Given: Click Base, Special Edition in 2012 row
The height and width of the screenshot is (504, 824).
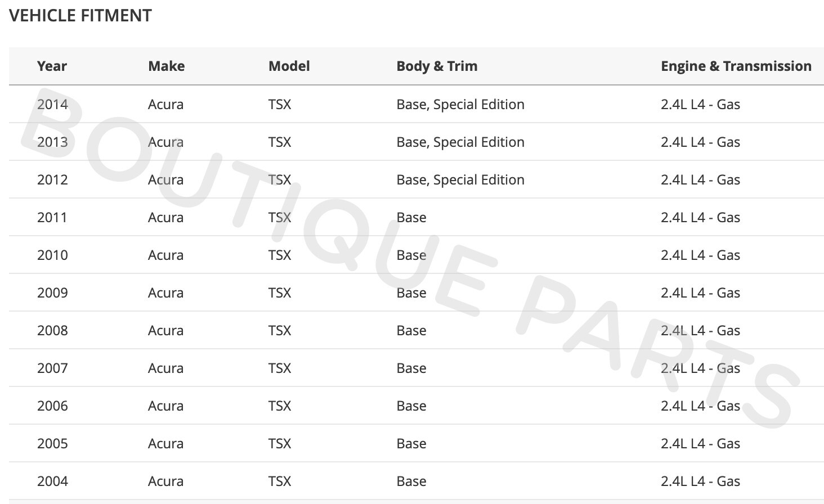Looking at the screenshot, I should [x=460, y=180].
